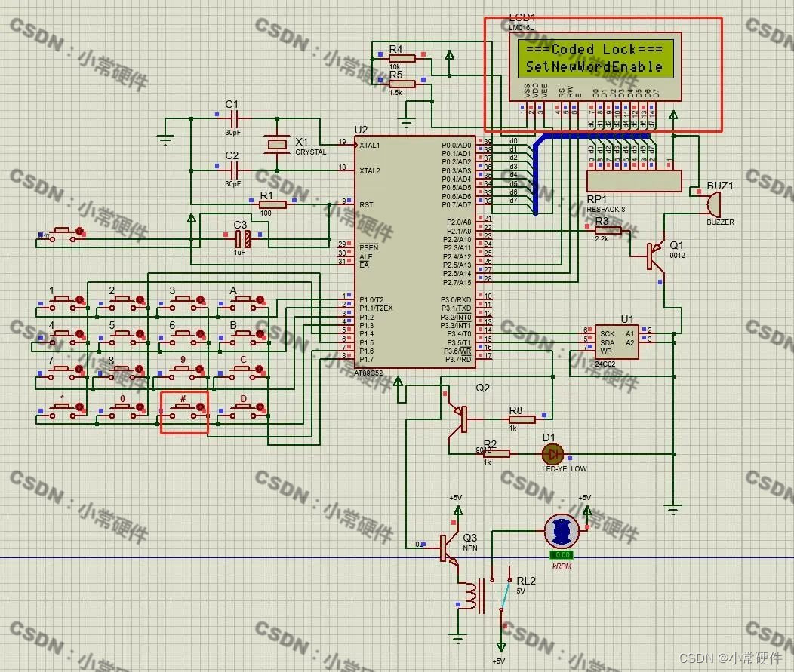
Task: Click the +5V terminal above the motor
Action: coord(587,511)
